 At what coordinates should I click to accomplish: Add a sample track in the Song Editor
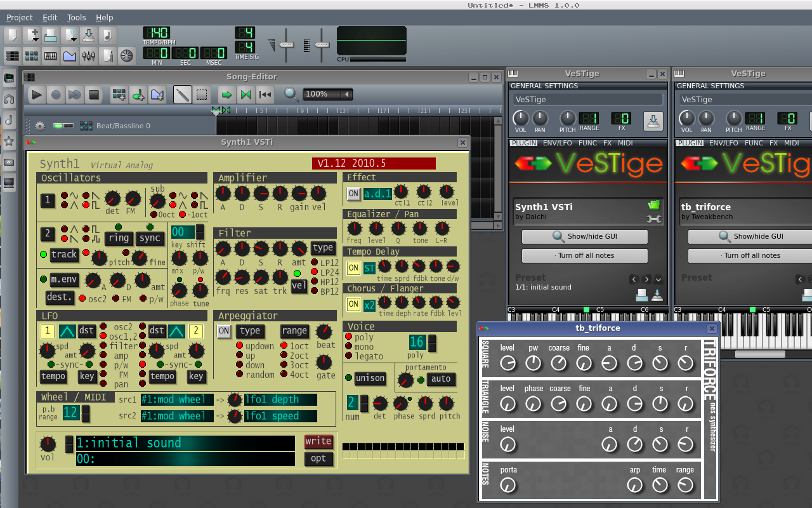(138, 94)
